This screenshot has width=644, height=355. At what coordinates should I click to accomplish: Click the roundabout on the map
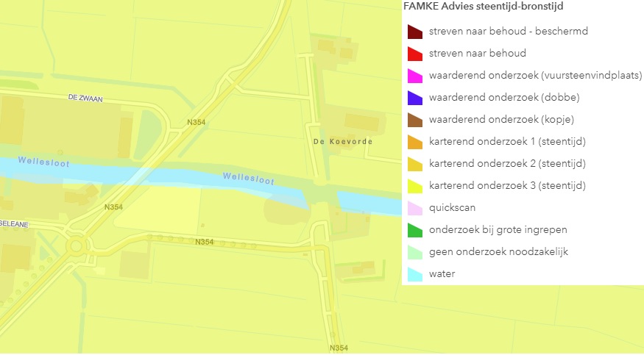pos(77,247)
